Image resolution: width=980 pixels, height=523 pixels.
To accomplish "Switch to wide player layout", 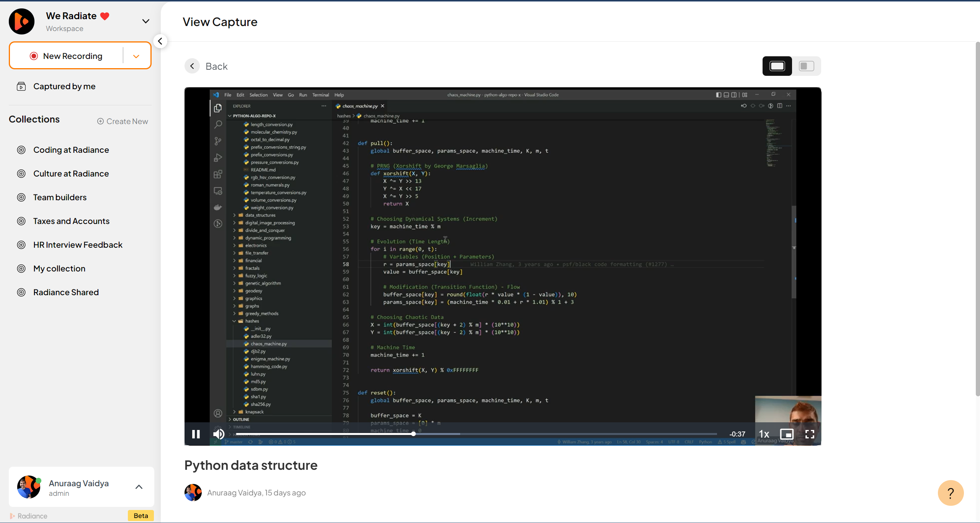I will [x=777, y=66].
